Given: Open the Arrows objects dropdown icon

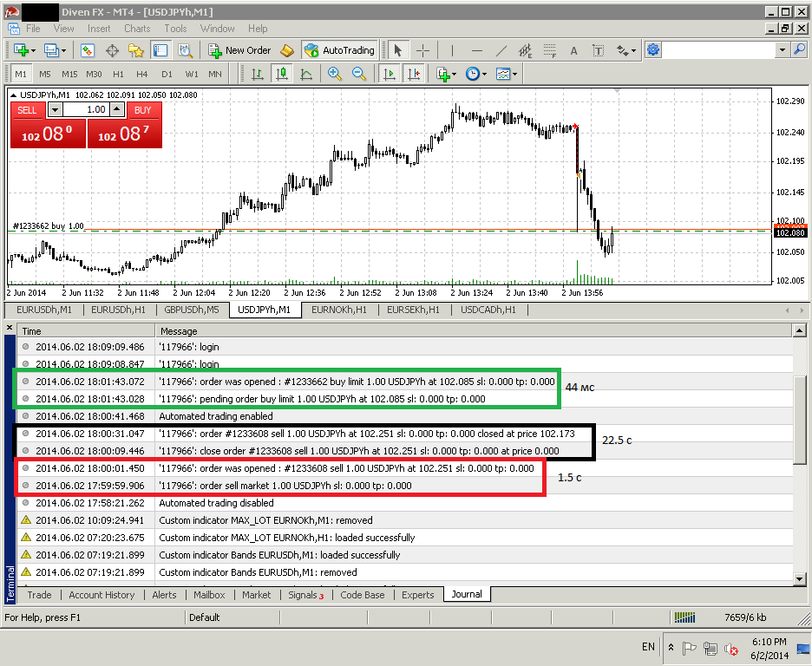Looking at the screenshot, I should (625, 50).
